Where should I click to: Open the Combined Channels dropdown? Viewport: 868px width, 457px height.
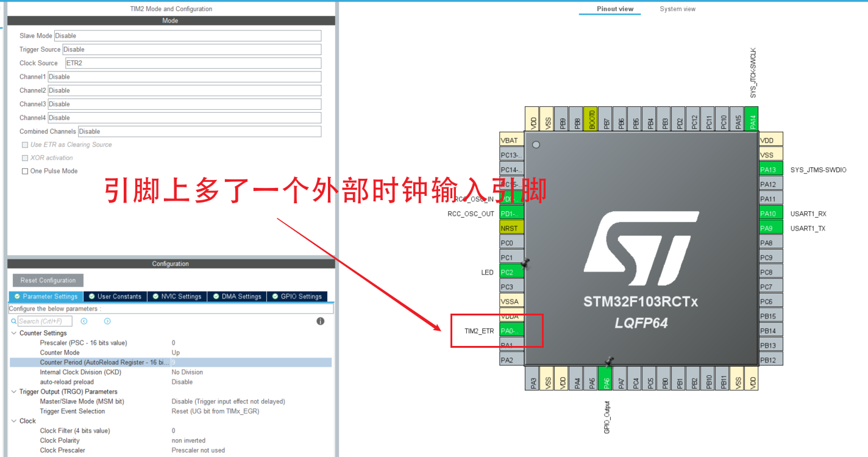coord(199,131)
